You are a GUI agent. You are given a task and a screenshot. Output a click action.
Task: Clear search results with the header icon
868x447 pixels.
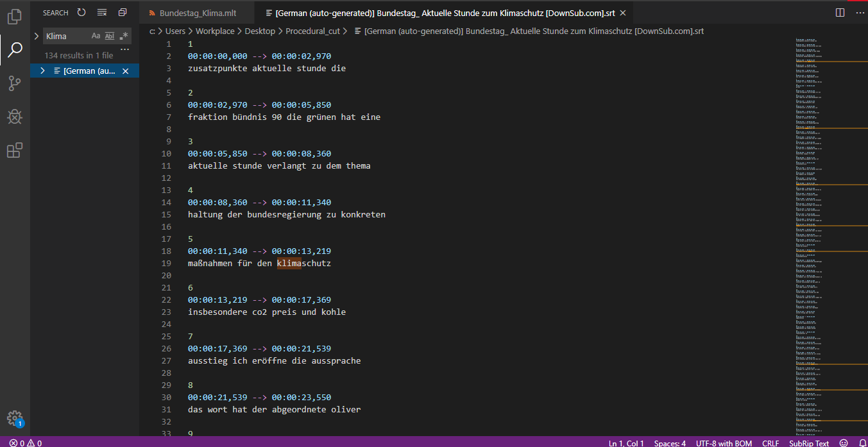102,13
